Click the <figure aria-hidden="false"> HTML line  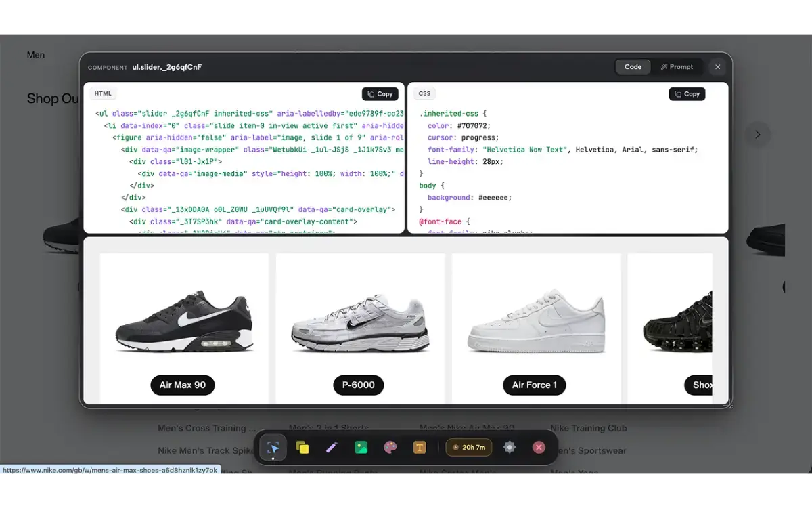click(258, 137)
